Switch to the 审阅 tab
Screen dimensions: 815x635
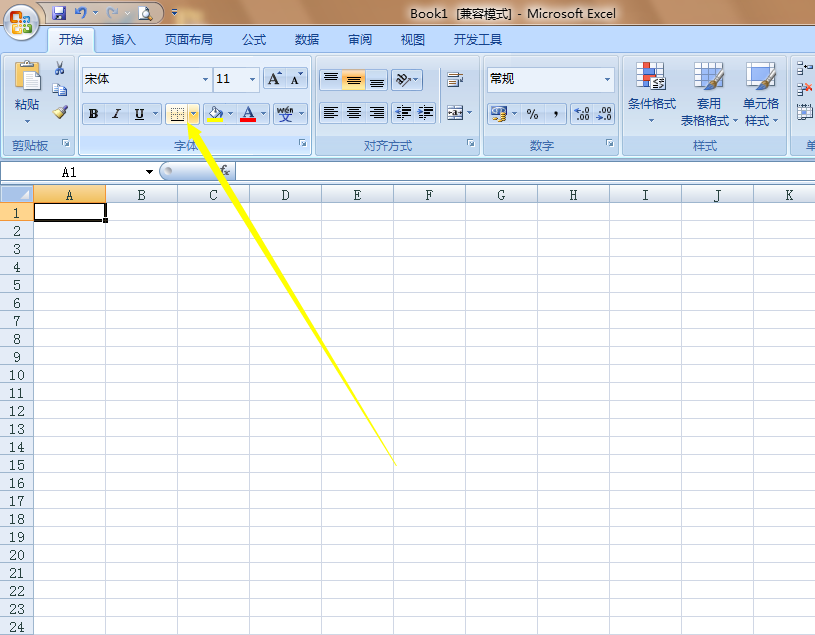pyautogui.click(x=360, y=39)
